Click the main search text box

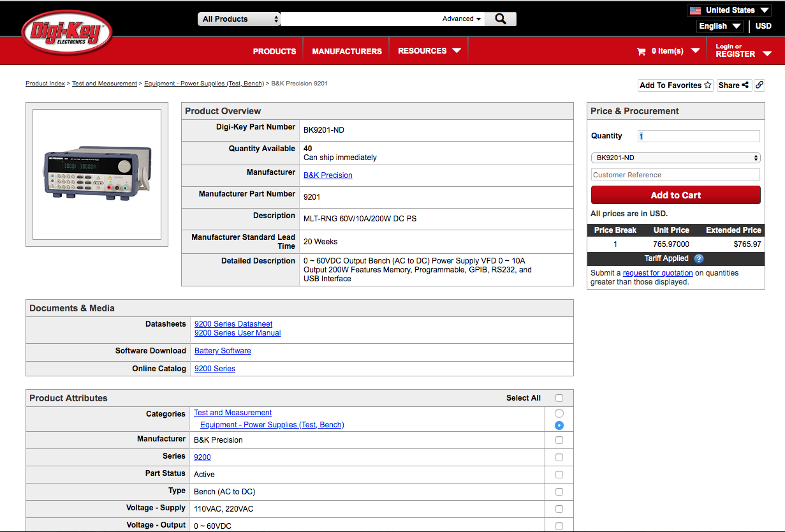pos(360,19)
